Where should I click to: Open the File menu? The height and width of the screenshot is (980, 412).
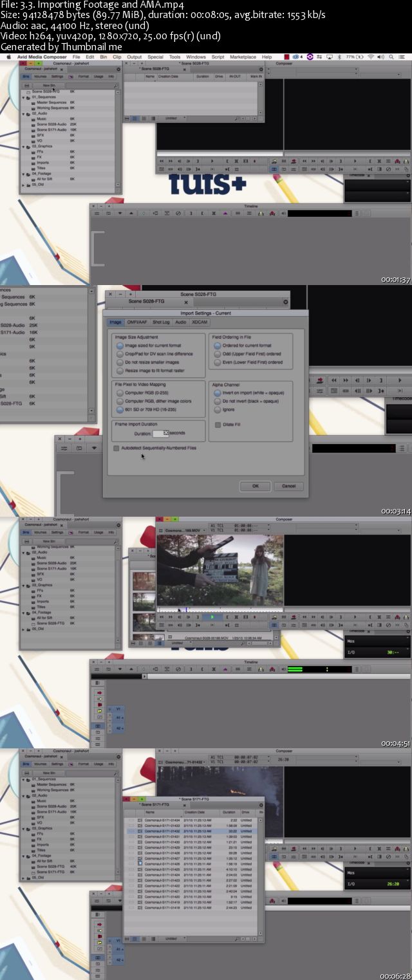77,57
